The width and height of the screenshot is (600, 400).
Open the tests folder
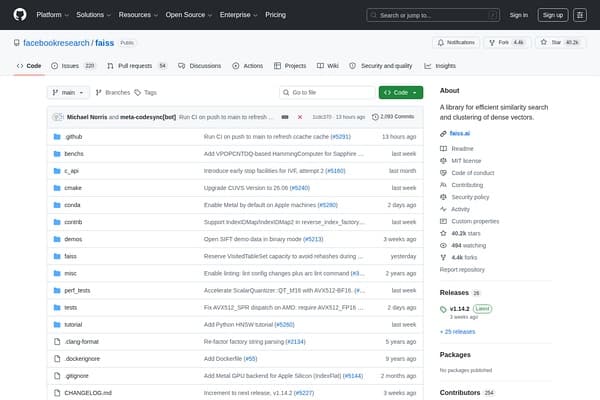[70, 308]
